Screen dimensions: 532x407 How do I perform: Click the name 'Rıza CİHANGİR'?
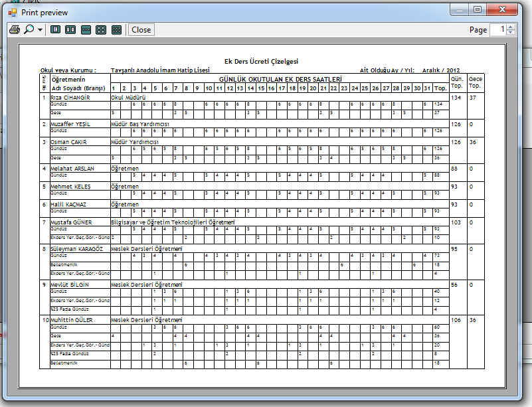(70, 98)
